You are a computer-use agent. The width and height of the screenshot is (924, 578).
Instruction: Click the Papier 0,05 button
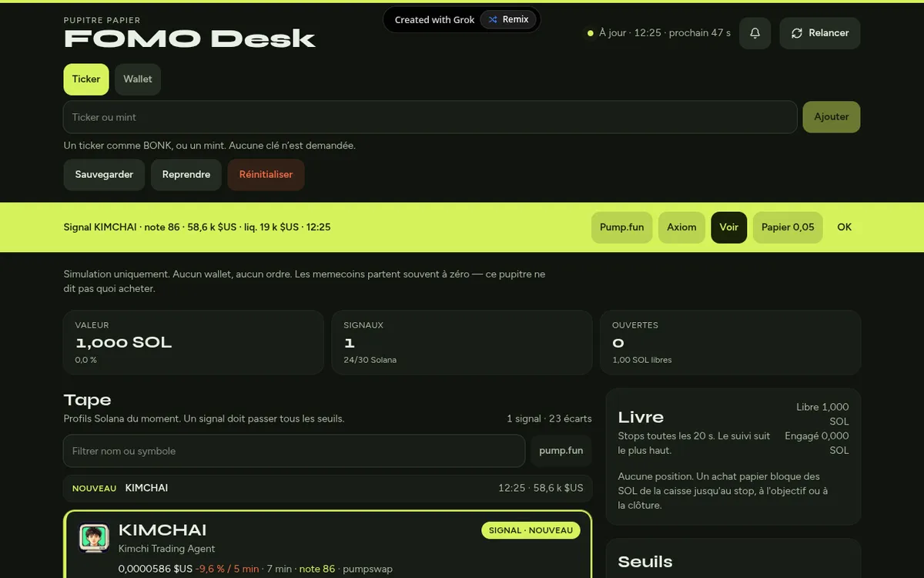click(788, 227)
